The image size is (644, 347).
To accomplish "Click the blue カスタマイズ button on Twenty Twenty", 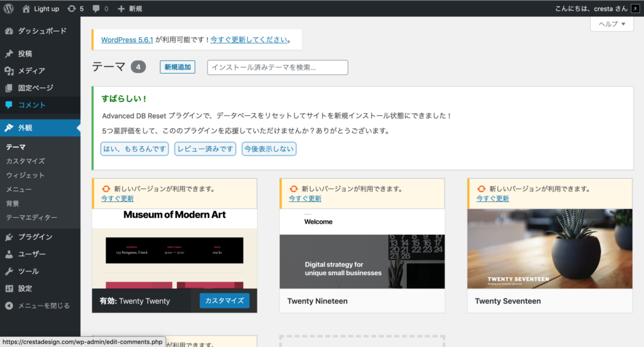I will coord(225,300).
